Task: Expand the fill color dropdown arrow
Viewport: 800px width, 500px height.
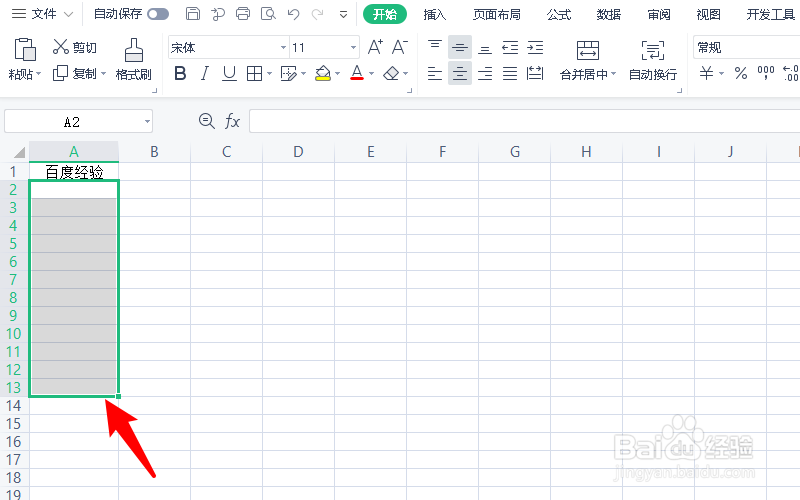Action: pos(337,74)
